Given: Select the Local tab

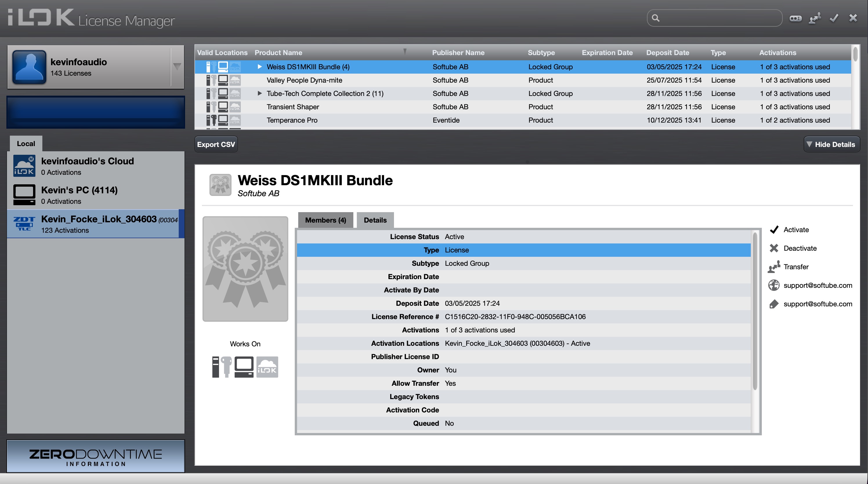Looking at the screenshot, I should (x=26, y=144).
